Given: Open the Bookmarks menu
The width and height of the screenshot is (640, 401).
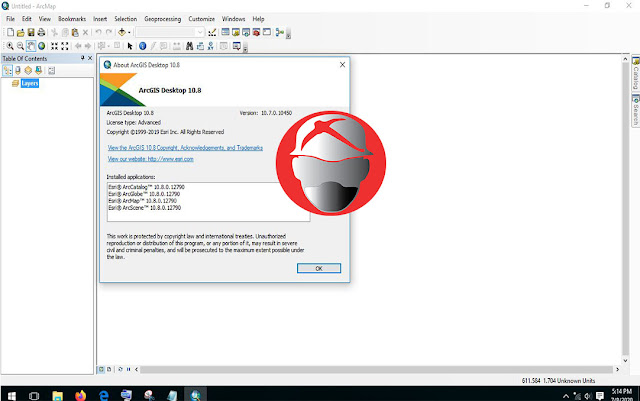Looking at the screenshot, I should [72, 19].
